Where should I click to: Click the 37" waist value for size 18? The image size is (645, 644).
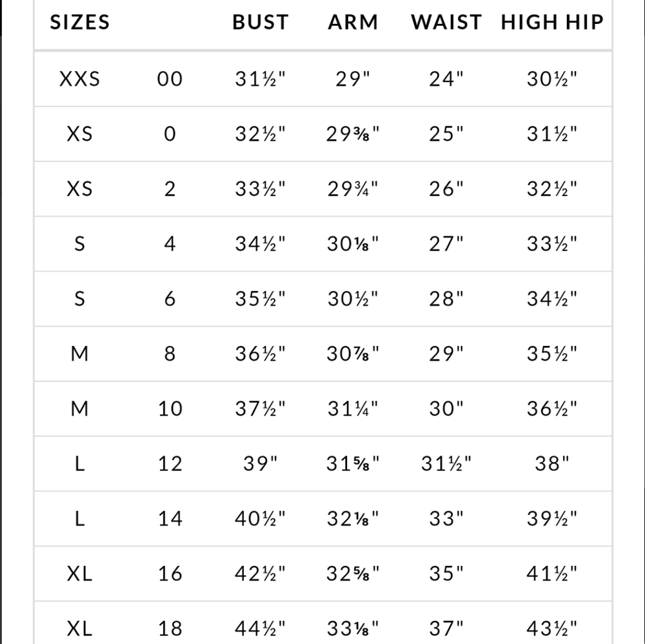(x=446, y=627)
